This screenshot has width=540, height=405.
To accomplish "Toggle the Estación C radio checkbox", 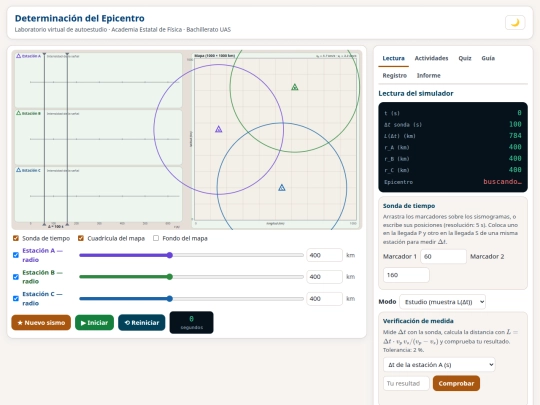I will pyautogui.click(x=16, y=299).
